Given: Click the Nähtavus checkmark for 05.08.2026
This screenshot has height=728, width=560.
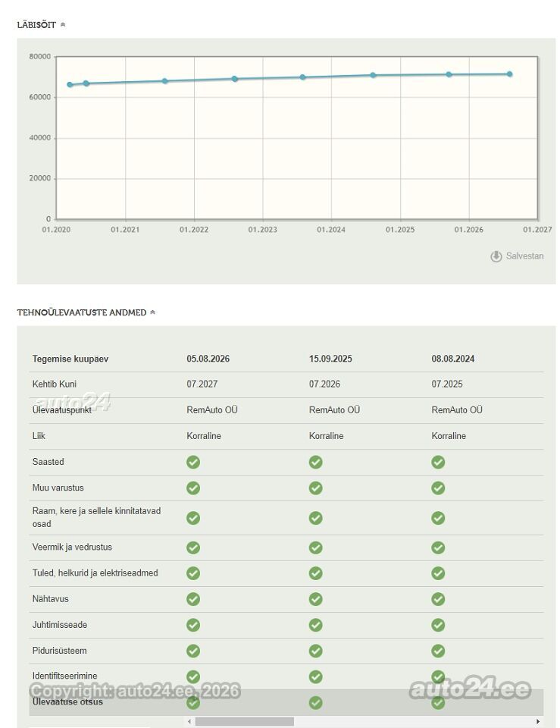Looking at the screenshot, I should [193, 599].
